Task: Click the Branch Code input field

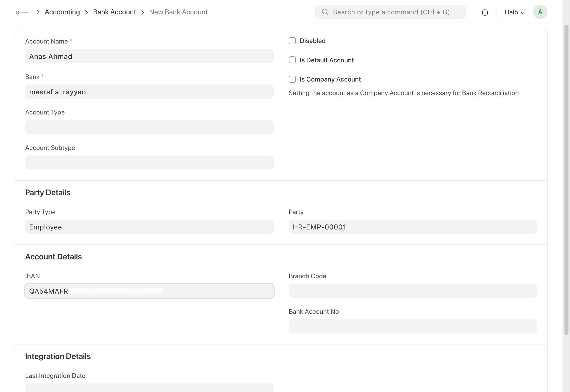Action: [413, 291]
